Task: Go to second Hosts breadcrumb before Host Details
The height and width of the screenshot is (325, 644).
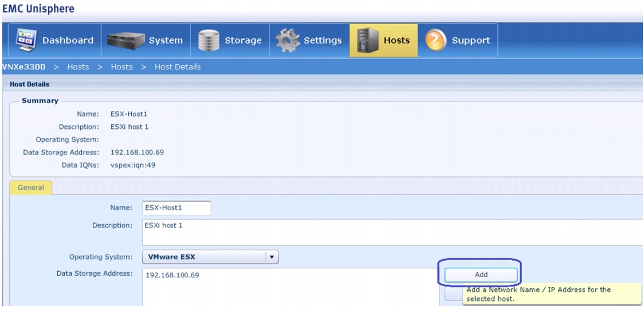Action: tap(121, 66)
